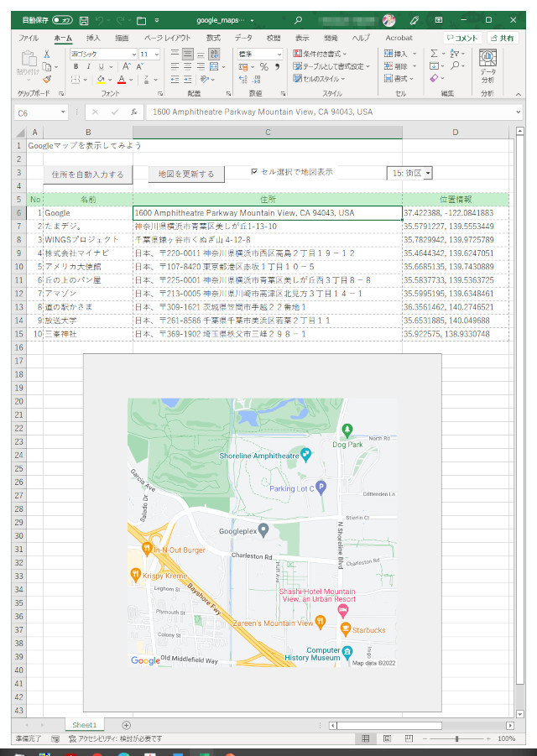Increase font size with large A icon
The width and height of the screenshot is (537, 756).
click(x=127, y=66)
